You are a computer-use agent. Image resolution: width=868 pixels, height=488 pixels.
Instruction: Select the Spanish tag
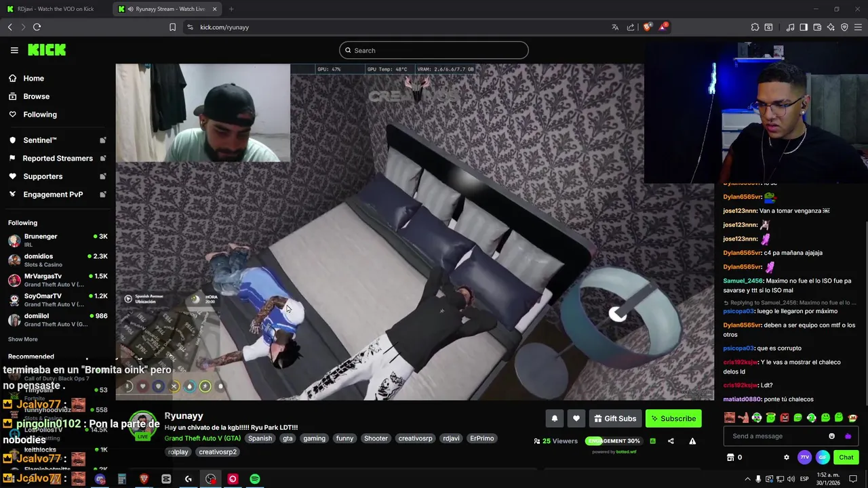point(260,439)
